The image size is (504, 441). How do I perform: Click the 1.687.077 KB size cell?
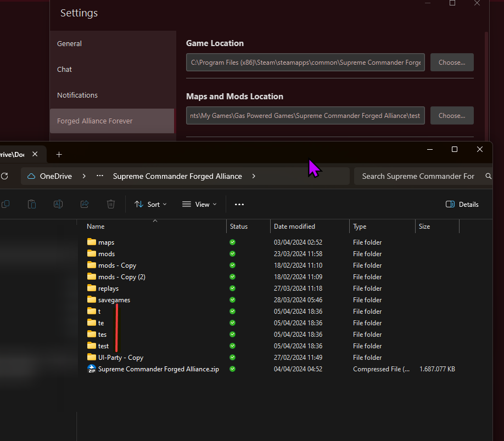click(437, 369)
